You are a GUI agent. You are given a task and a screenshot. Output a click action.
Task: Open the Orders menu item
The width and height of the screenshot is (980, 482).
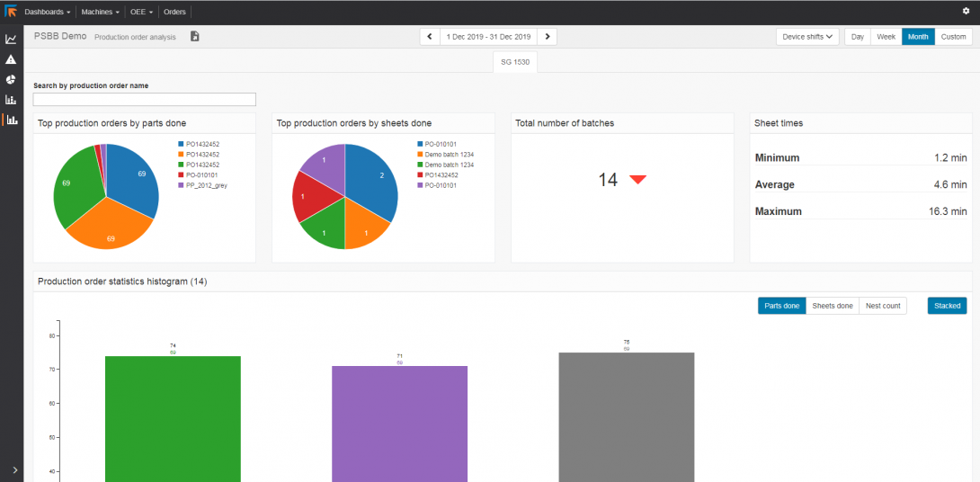(174, 12)
